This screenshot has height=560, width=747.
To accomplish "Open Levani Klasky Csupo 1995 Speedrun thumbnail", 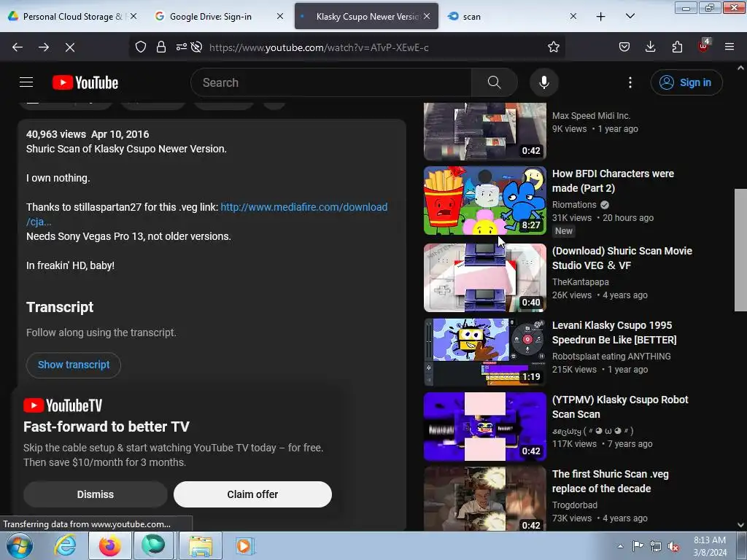I will [x=485, y=352].
